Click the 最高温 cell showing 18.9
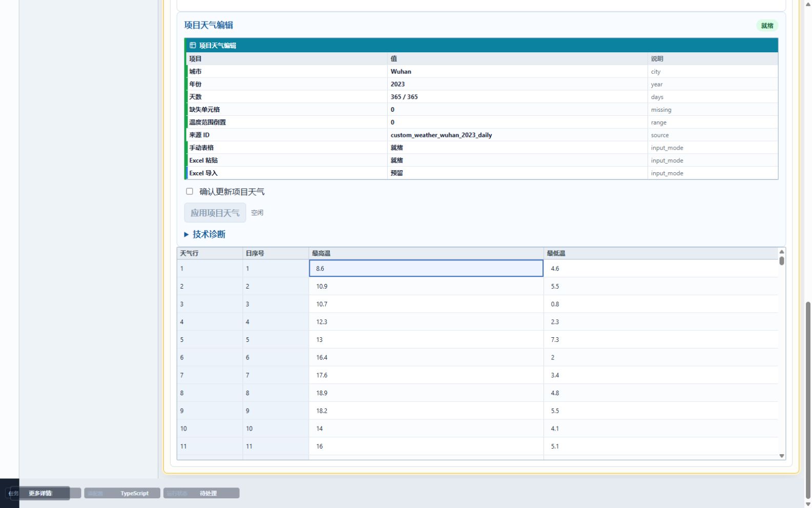This screenshot has width=812, height=508. pyautogui.click(x=426, y=393)
